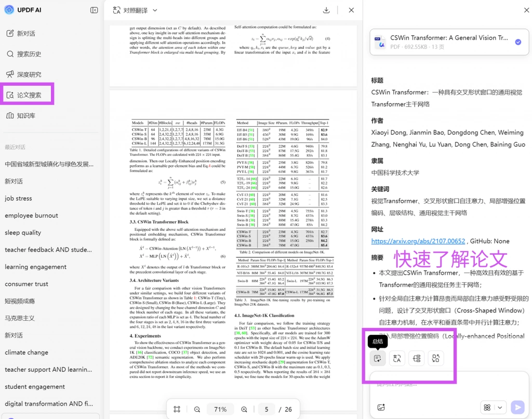Zoom out with the minus magnifier
The width and height of the screenshot is (532, 419).
tap(197, 410)
